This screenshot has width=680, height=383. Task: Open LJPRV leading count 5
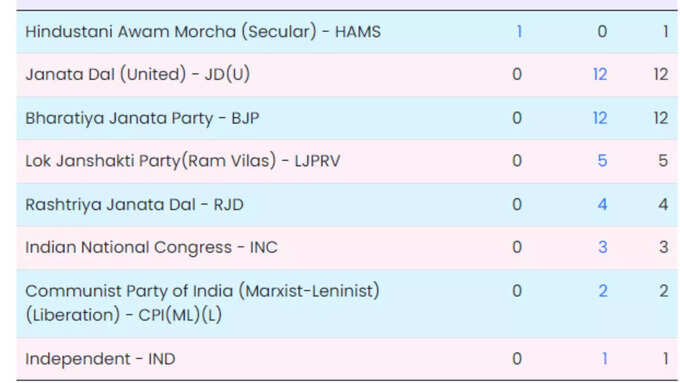[x=602, y=161]
